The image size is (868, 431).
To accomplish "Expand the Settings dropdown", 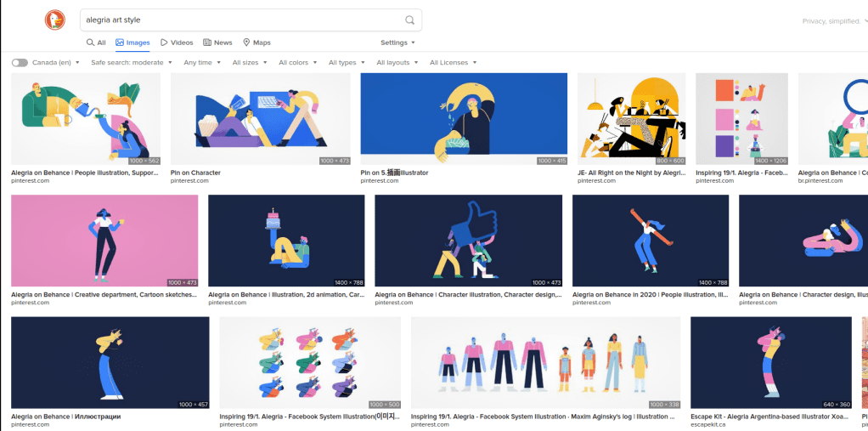I will [x=397, y=43].
